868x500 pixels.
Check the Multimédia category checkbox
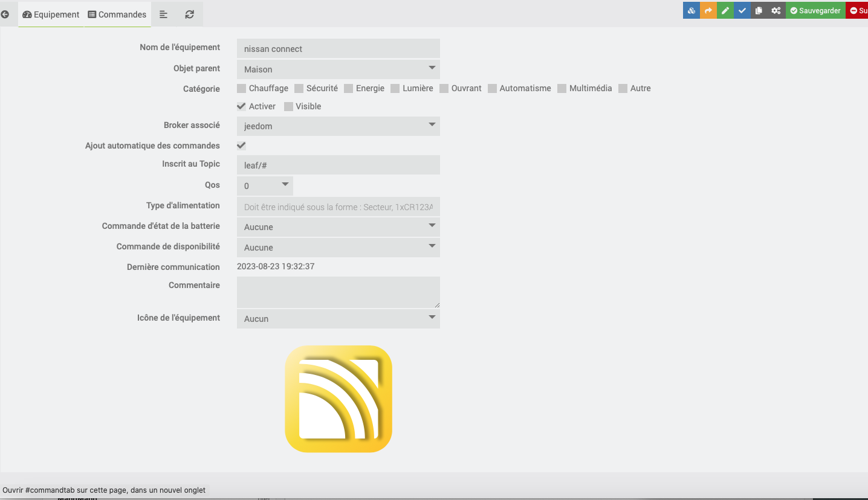pyautogui.click(x=562, y=88)
